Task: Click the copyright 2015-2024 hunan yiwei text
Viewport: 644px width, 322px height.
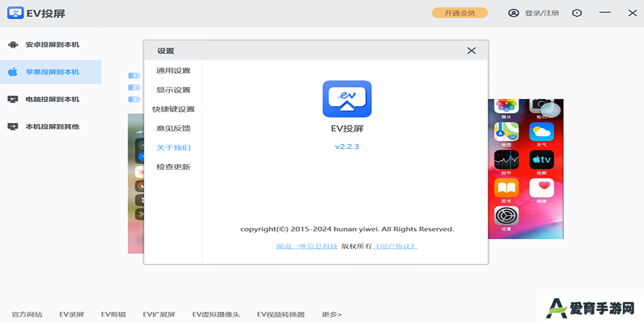Action: tap(347, 229)
